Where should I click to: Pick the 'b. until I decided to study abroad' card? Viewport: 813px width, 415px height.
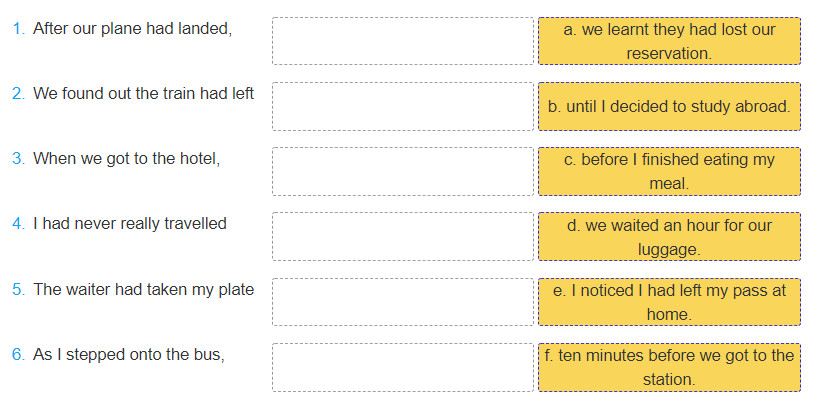[x=669, y=106]
